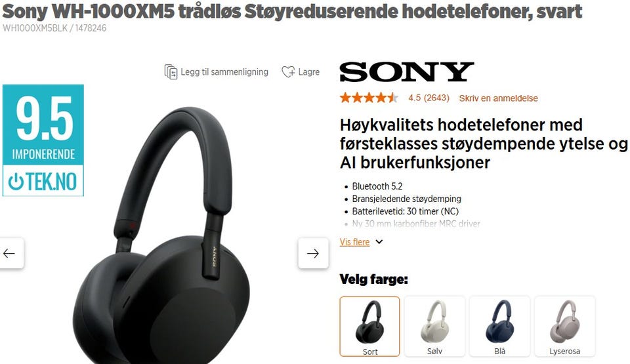Go to the previous product image with left arrow
The height and width of the screenshot is (364, 630).
[x=10, y=253]
